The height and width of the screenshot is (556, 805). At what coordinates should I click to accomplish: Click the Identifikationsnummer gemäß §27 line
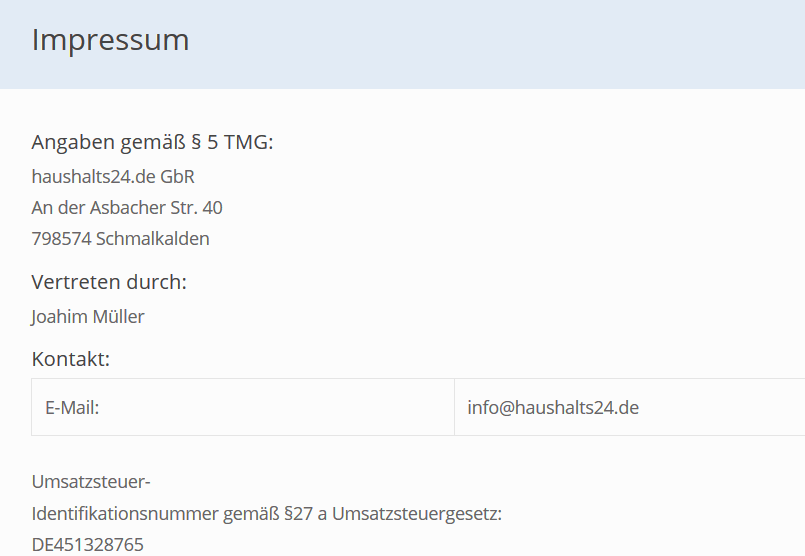pyautogui.click(x=266, y=514)
